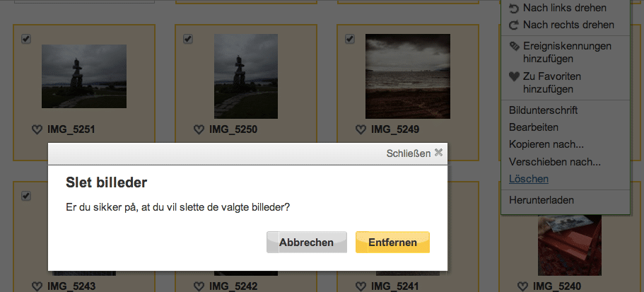Toggle the checkbox on the IMG_5243 tile
This screenshot has height=292, width=644.
[x=26, y=196]
